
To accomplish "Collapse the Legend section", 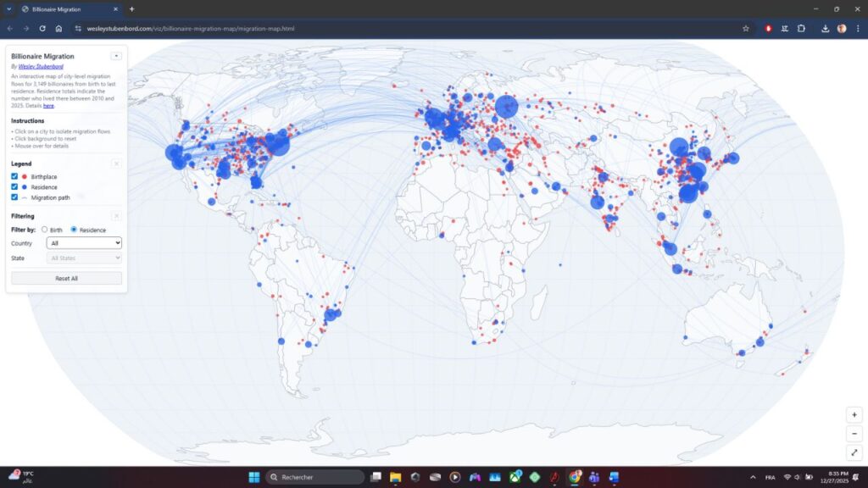I will click(116, 164).
